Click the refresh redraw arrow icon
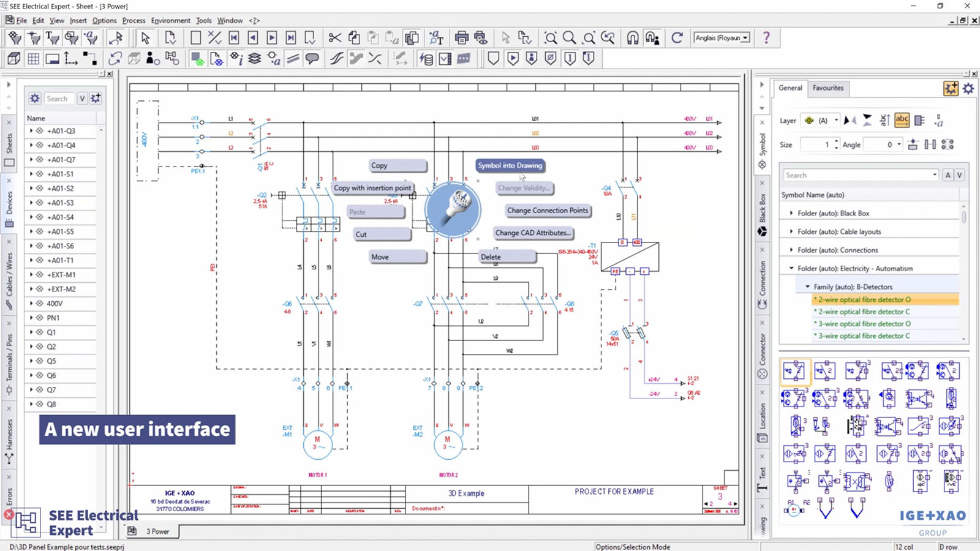This screenshot has width=980, height=551. pos(677,38)
